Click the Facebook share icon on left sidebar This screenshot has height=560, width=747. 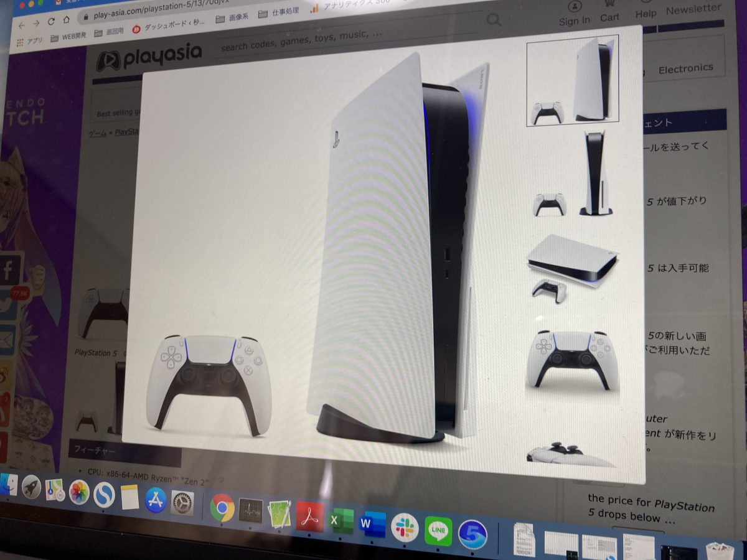pyautogui.click(x=9, y=269)
